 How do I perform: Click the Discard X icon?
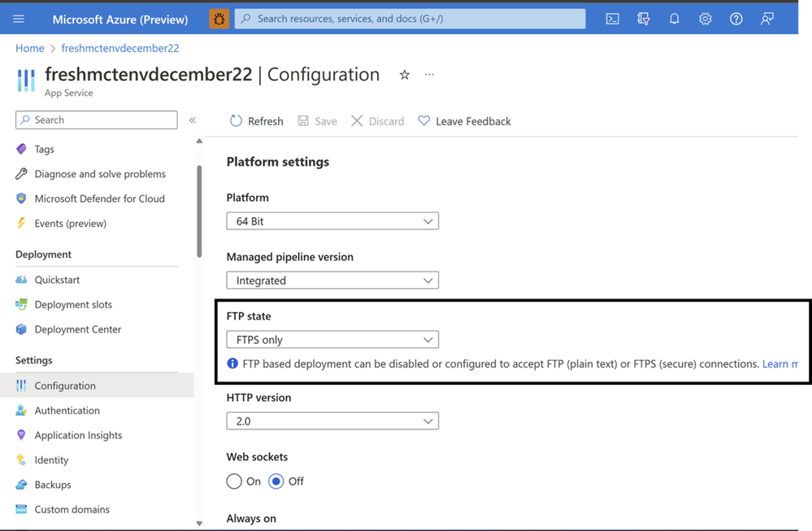point(357,120)
